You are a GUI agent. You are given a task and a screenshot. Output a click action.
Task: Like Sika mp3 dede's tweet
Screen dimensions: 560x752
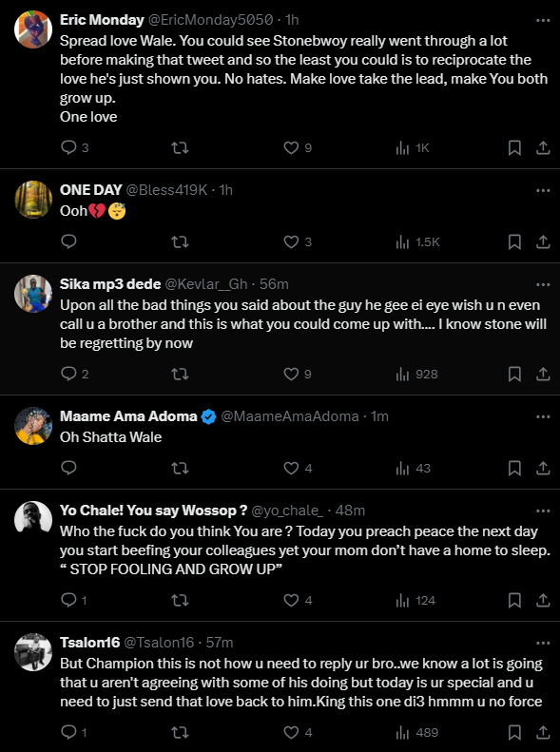[298, 374]
